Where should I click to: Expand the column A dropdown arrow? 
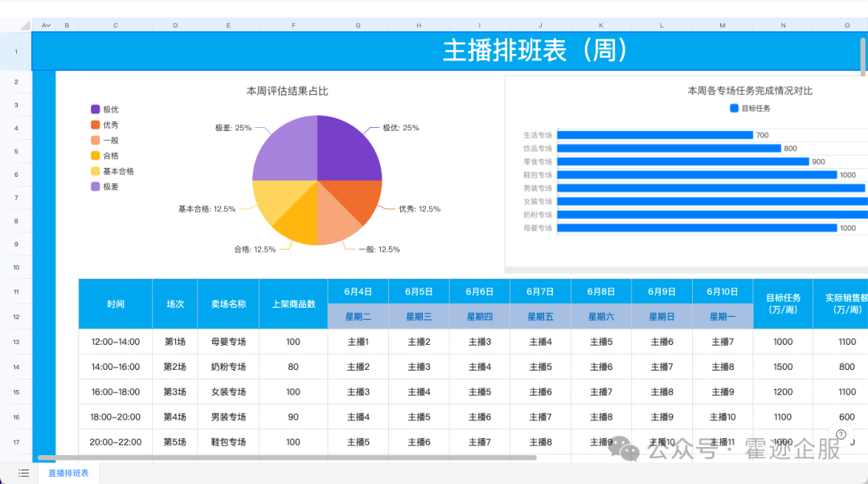coord(48,26)
